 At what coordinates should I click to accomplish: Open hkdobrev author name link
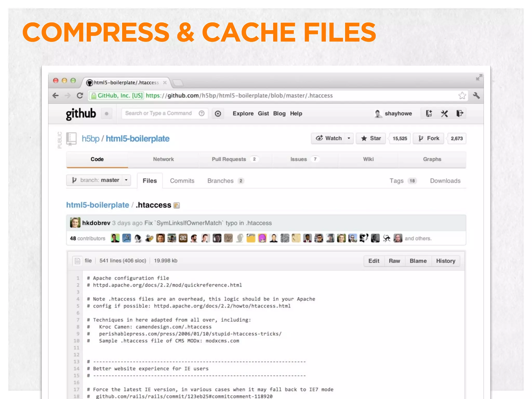96,223
